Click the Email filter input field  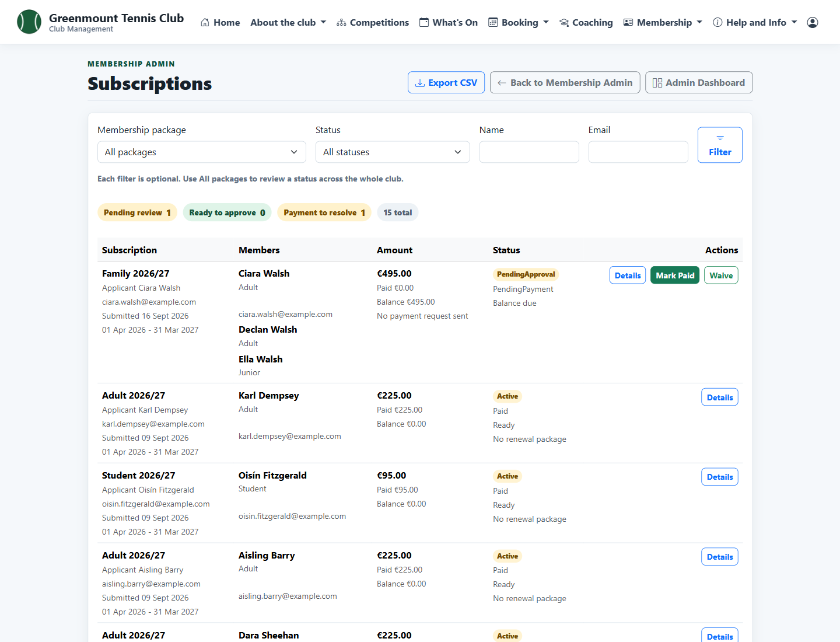[638, 152]
